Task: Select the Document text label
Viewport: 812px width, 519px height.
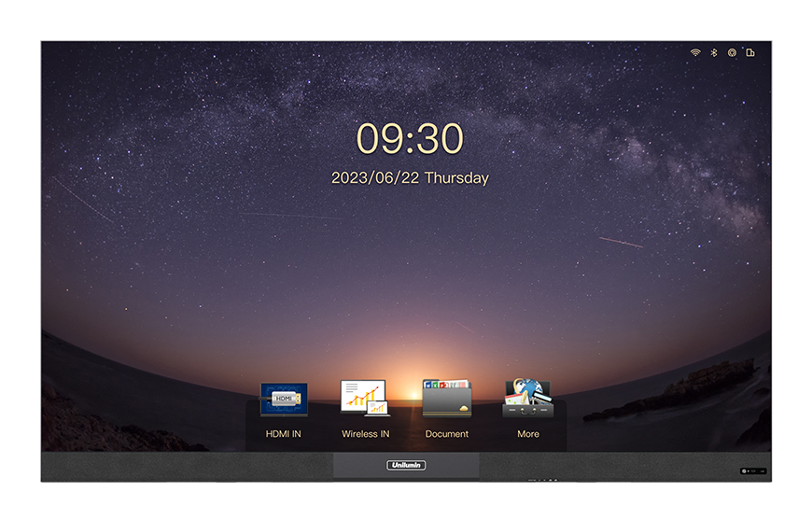Action: coord(447,434)
